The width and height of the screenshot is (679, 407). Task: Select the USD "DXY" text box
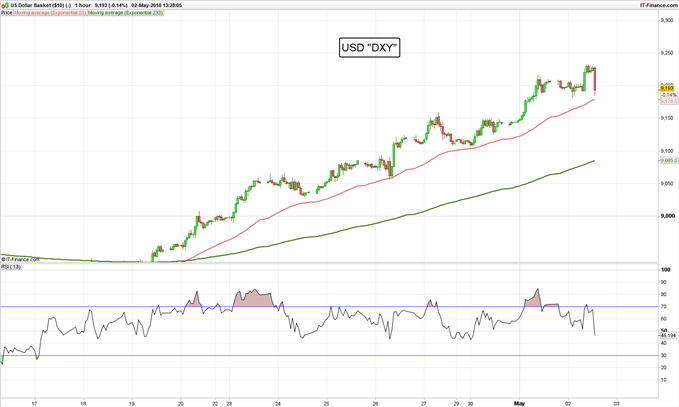click(369, 48)
